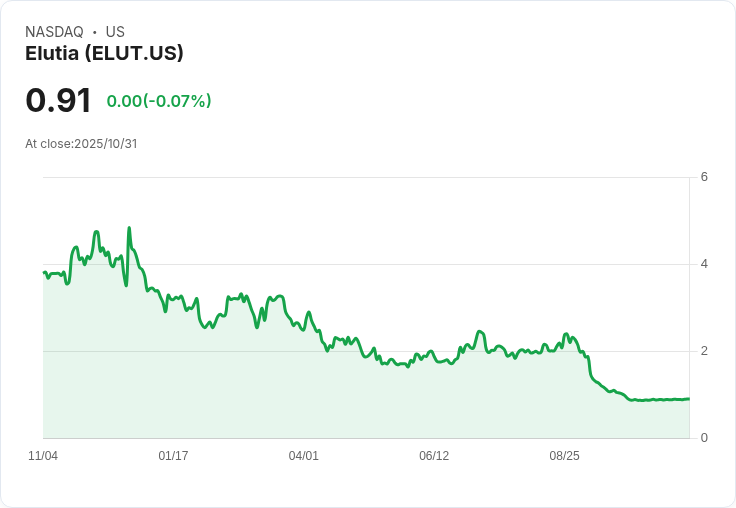Click the light green shaded area under the line
The width and height of the screenshot is (736, 508).
click(300, 400)
